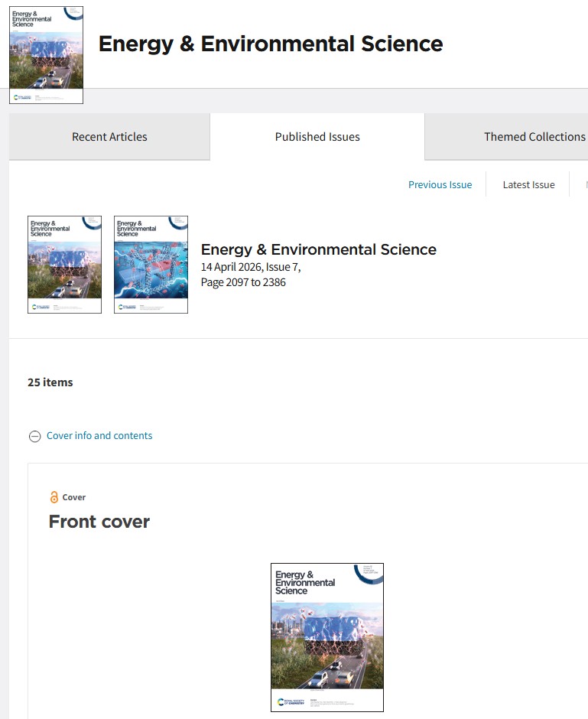Select the Published Issues tab
Viewport: 588px width, 719px height.
point(317,137)
